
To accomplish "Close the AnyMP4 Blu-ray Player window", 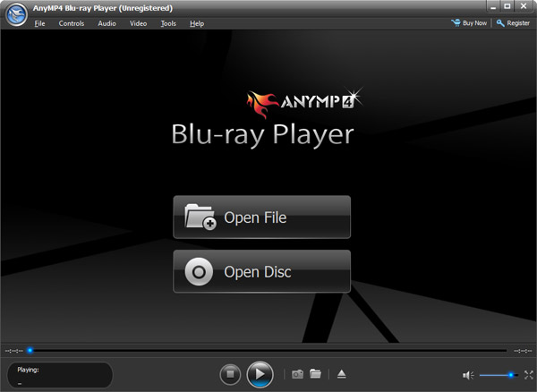I will coord(524,6).
